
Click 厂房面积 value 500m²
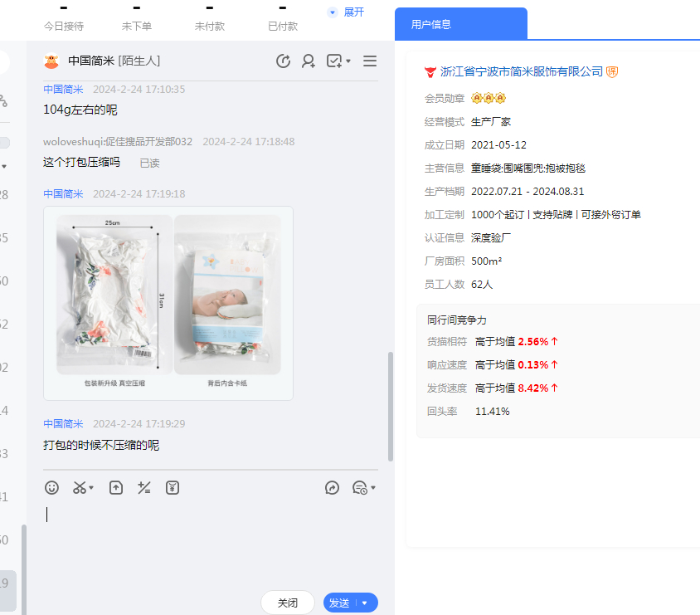point(487,261)
